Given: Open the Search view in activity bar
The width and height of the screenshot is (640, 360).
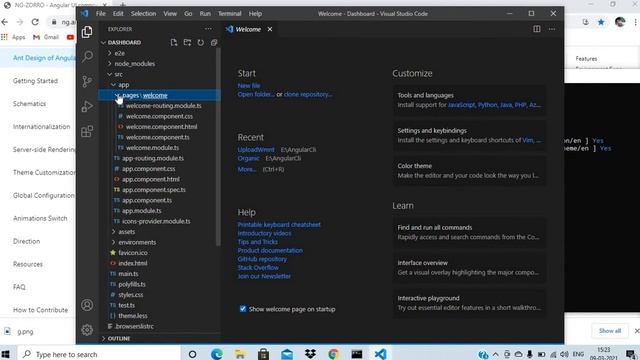Looking at the screenshot, I should pos(87,56).
